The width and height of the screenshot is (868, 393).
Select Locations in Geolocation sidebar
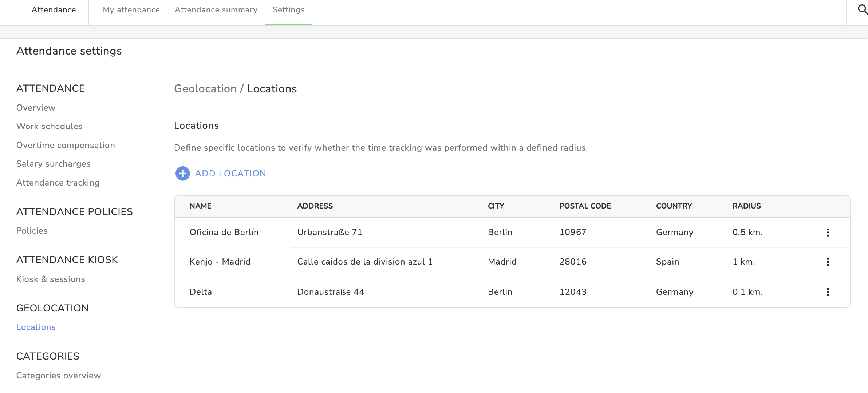[36, 327]
